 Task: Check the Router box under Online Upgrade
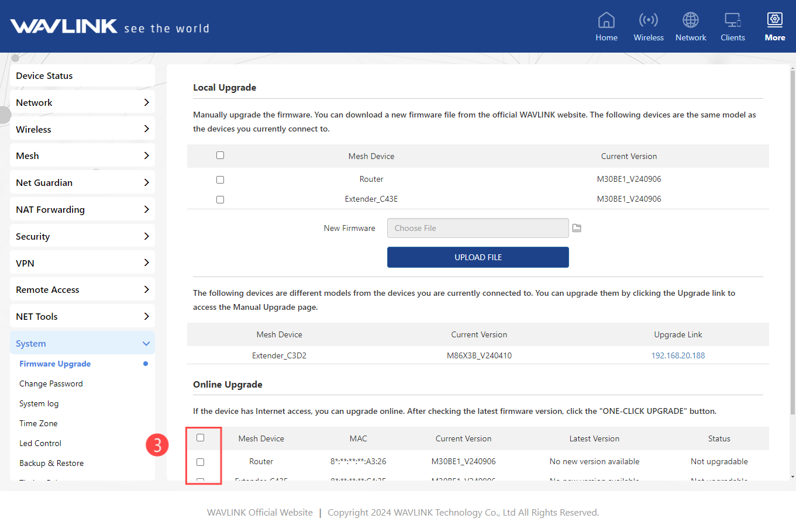click(200, 462)
